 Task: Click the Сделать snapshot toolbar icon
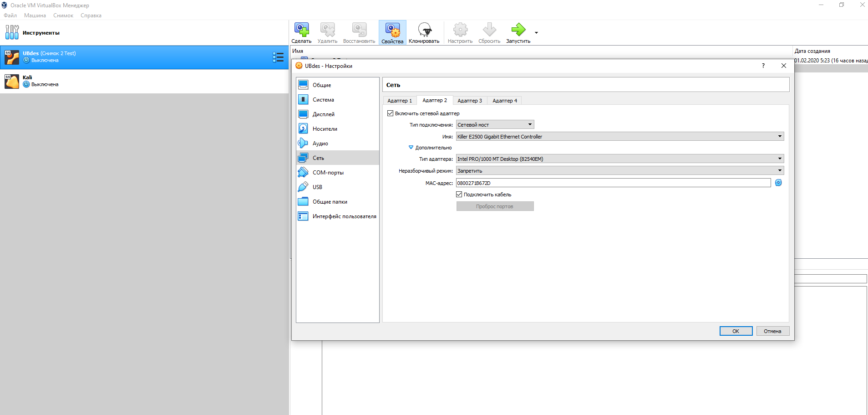301,30
